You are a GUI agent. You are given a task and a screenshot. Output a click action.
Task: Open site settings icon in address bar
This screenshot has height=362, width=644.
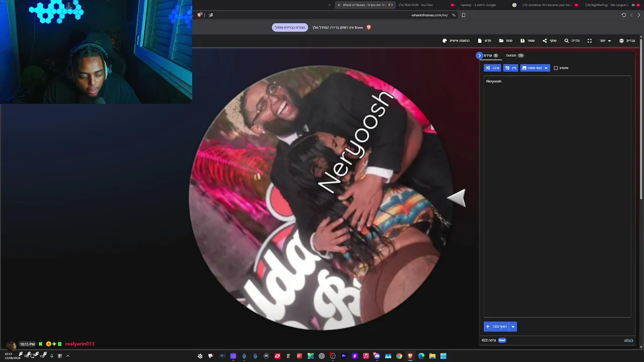[x=454, y=15]
